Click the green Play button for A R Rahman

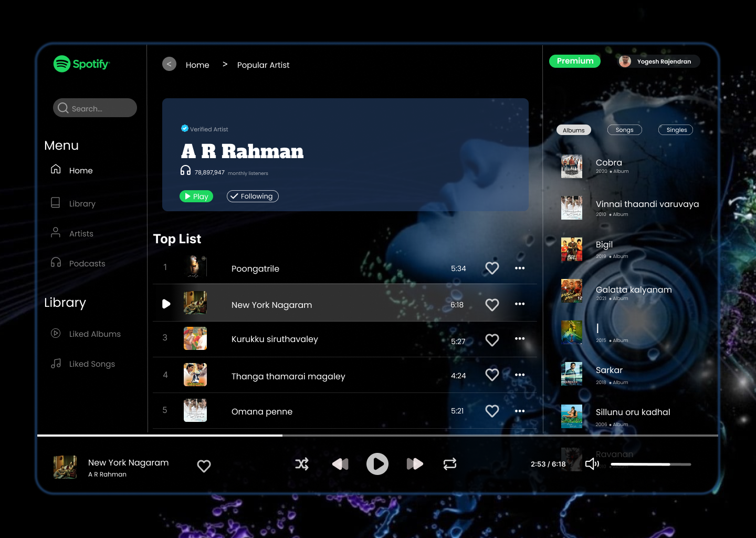[x=196, y=196]
